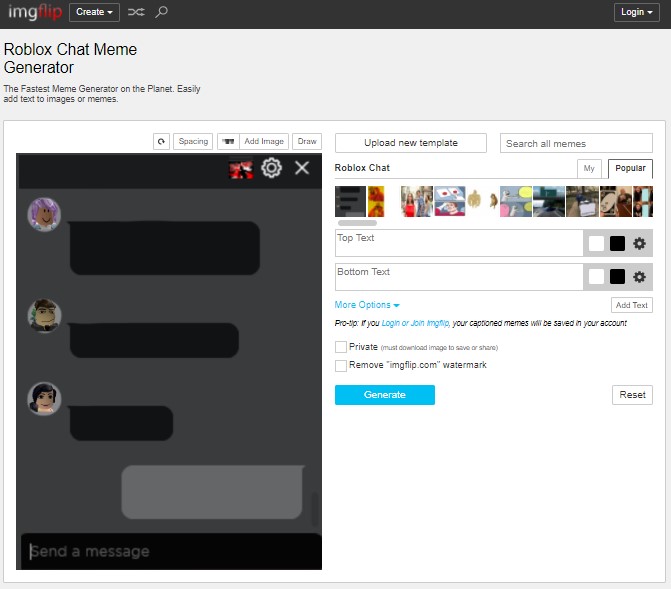Pick the black color swatch for Bottom Text
This screenshot has width=671, height=589.
tap(617, 277)
